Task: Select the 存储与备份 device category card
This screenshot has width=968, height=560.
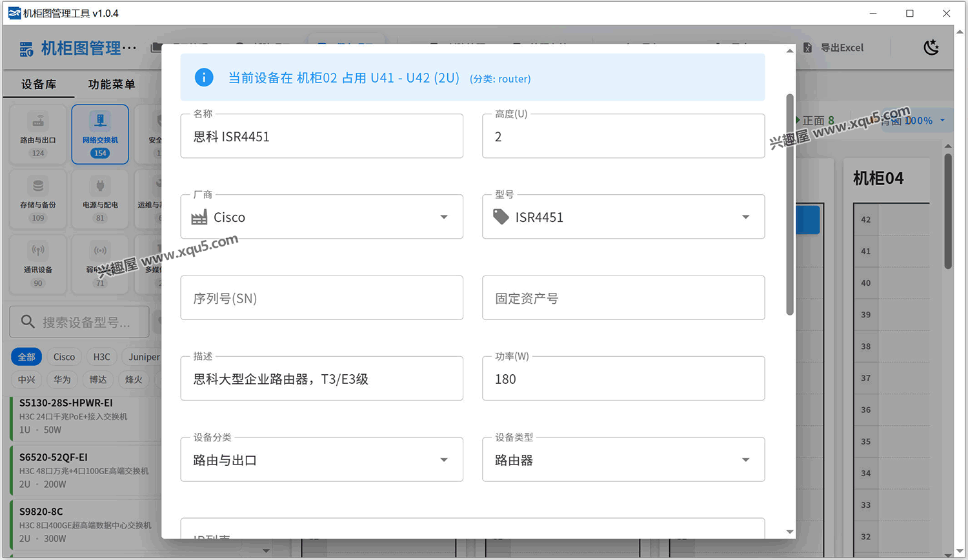Action: pyautogui.click(x=38, y=199)
